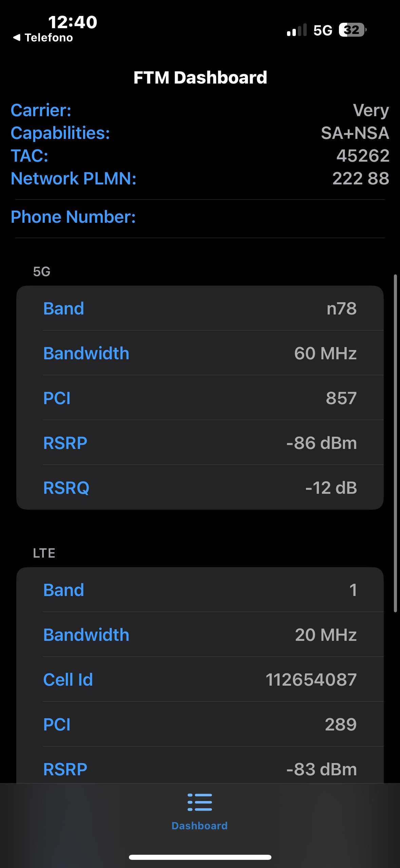Tap the LTE Band 1 row
The width and height of the screenshot is (400, 868).
[x=200, y=590]
